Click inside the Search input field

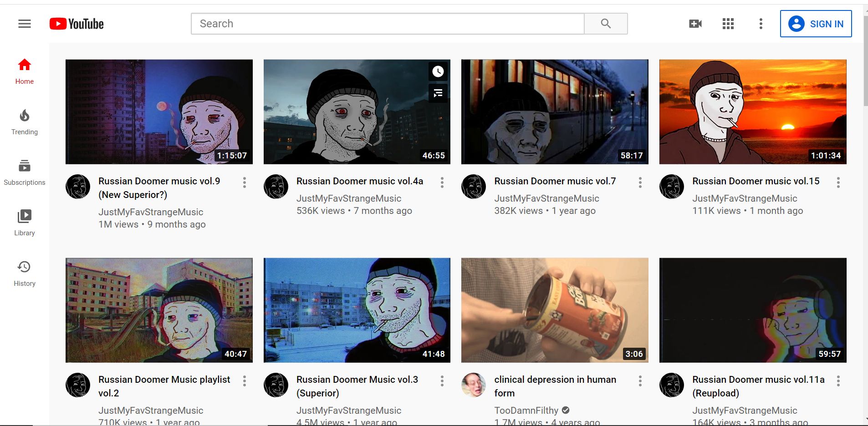(x=387, y=23)
